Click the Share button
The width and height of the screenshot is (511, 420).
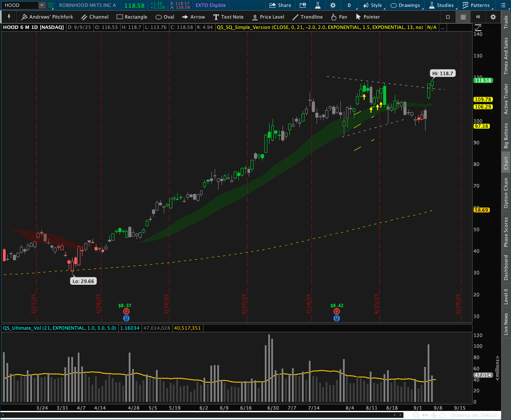point(280,5)
